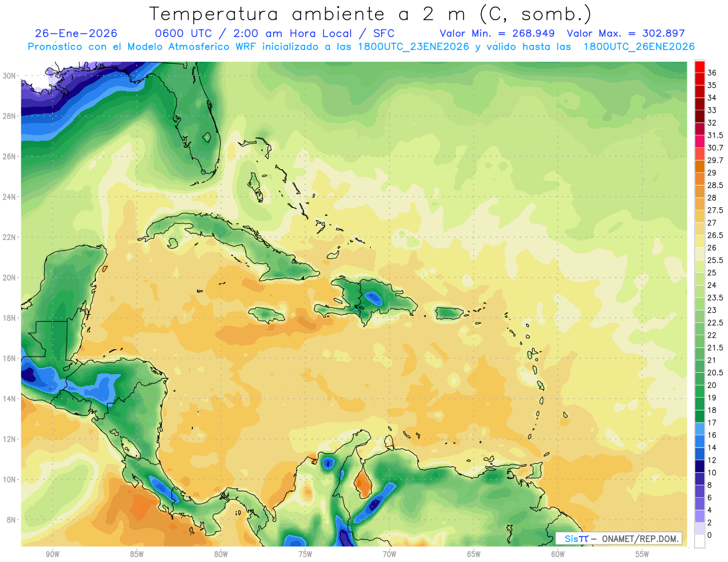Click the "27.5" color scale label

(x=715, y=210)
